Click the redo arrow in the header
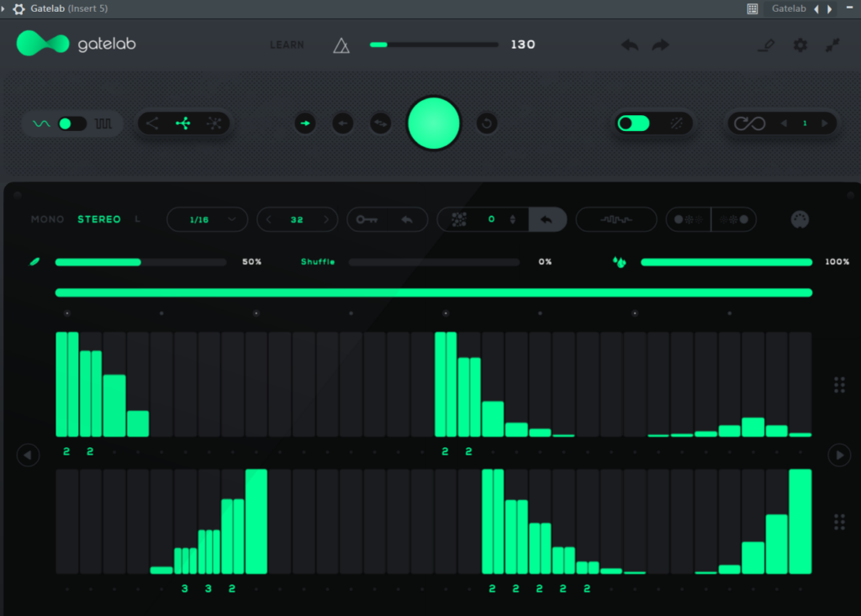Viewport: 861px width, 616px height. pos(661,45)
